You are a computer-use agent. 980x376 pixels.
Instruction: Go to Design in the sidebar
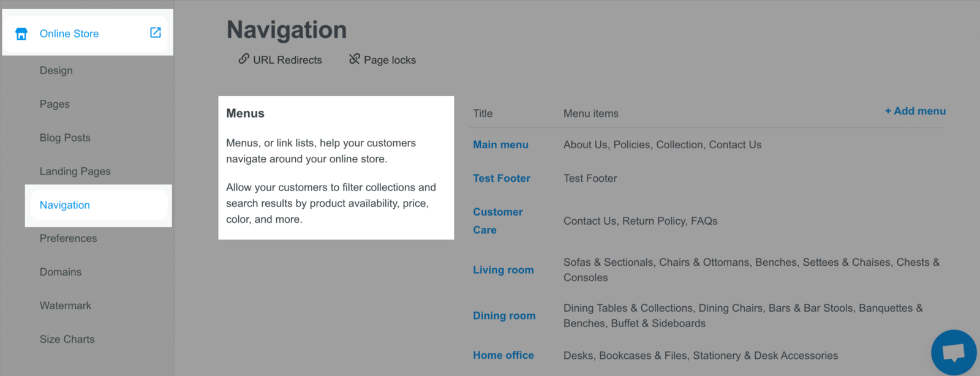click(56, 70)
